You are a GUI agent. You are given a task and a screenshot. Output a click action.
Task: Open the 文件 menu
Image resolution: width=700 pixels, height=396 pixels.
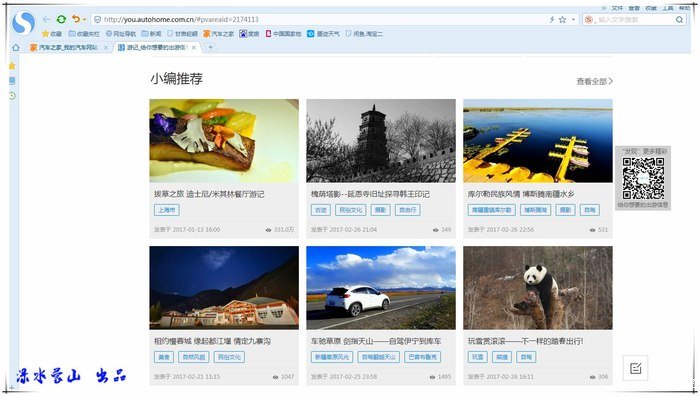point(617,8)
